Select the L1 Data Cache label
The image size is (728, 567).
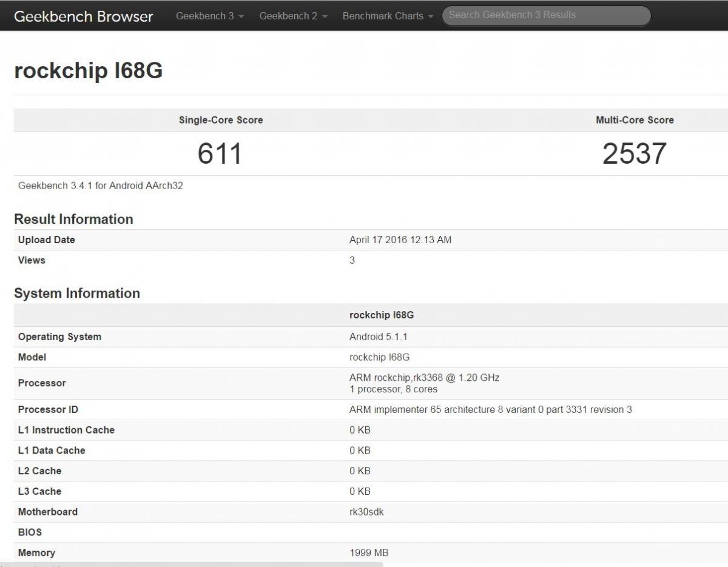coord(52,451)
